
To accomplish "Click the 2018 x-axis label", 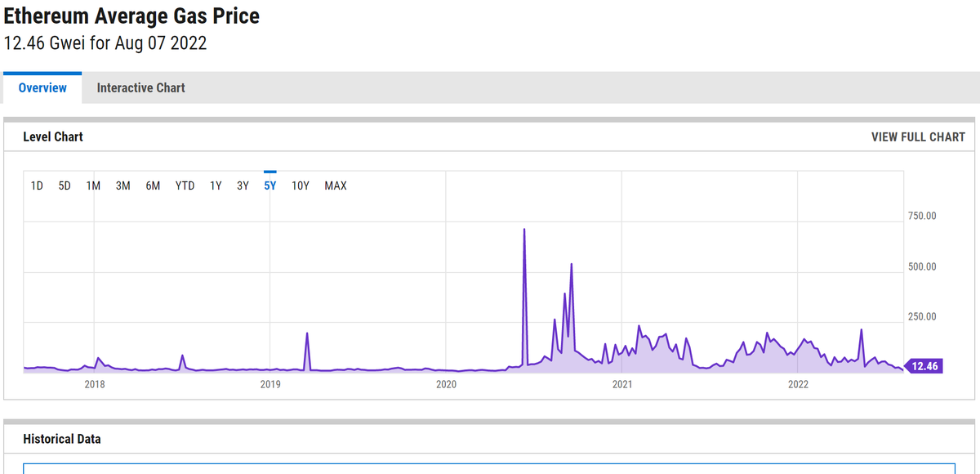I will point(95,384).
